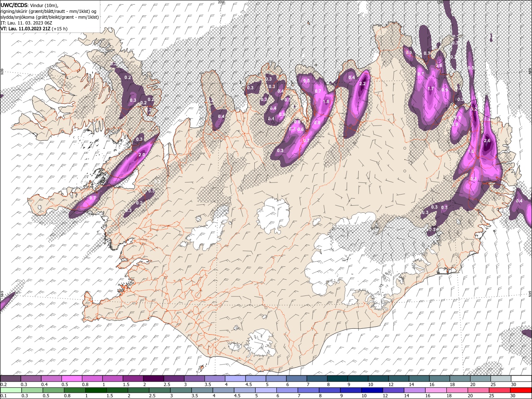Click the dark green bottom legend swatch between 1 and 1.5

pyautogui.click(x=96, y=390)
